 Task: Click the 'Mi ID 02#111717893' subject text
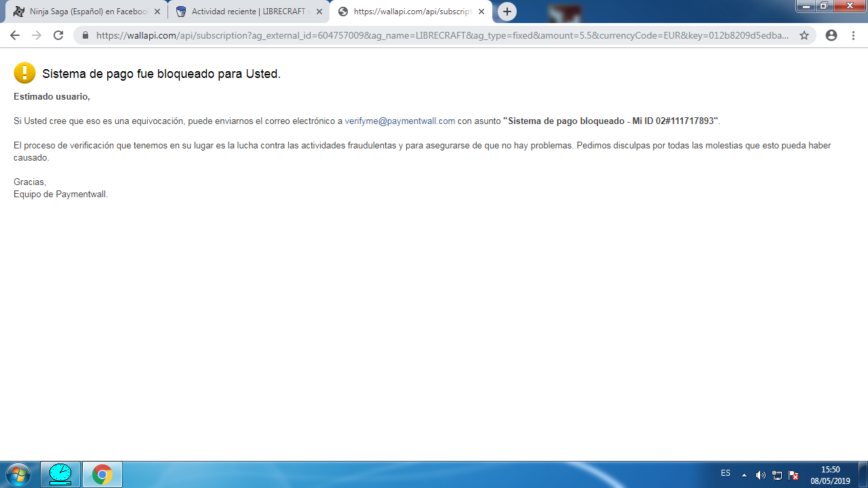(672, 121)
